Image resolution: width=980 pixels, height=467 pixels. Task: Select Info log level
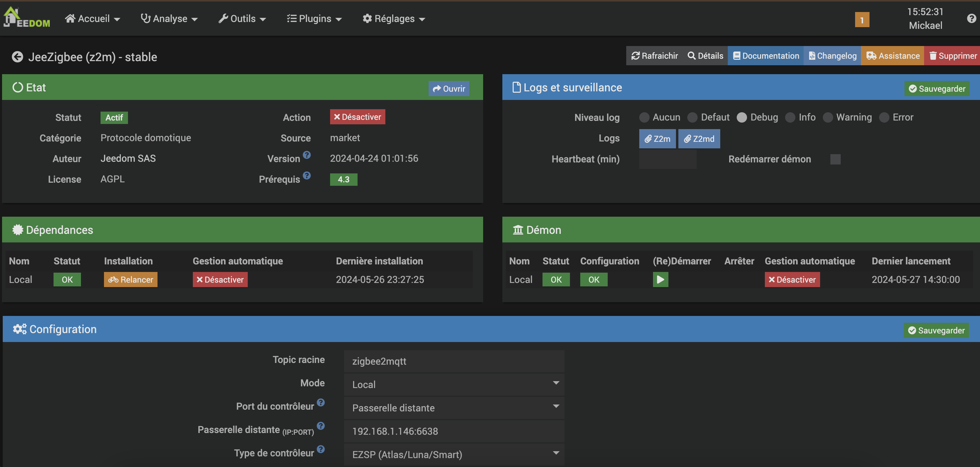[790, 117]
